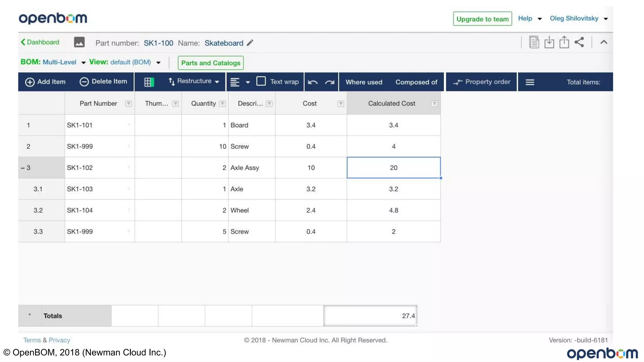This screenshot has height=362, width=644.
Task: Open the Help menu
Action: pos(530,19)
